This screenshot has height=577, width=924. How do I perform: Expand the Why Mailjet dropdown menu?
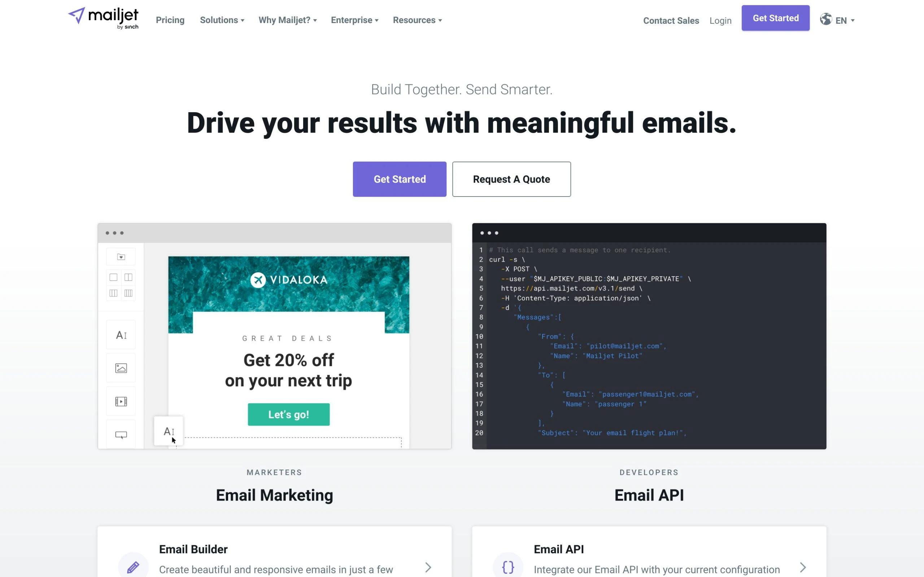(287, 20)
